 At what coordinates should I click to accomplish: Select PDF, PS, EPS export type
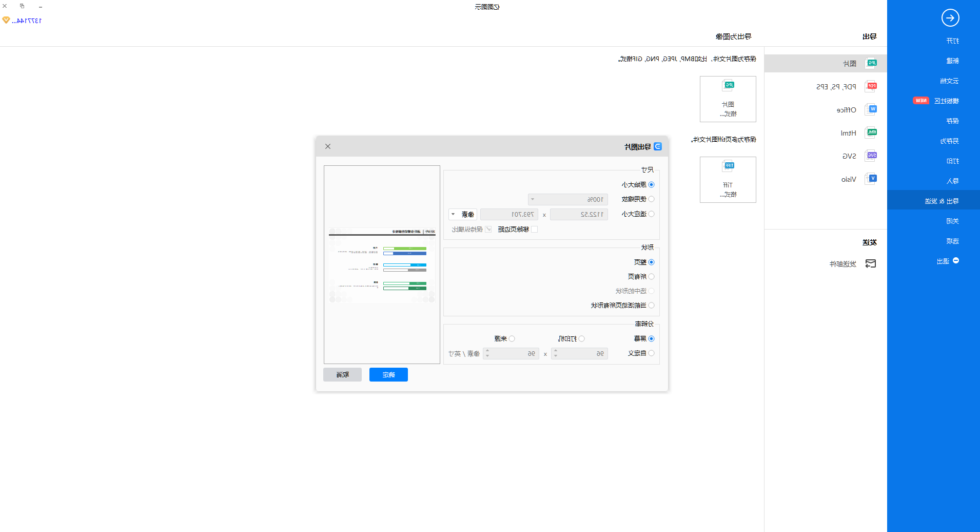point(836,87)
